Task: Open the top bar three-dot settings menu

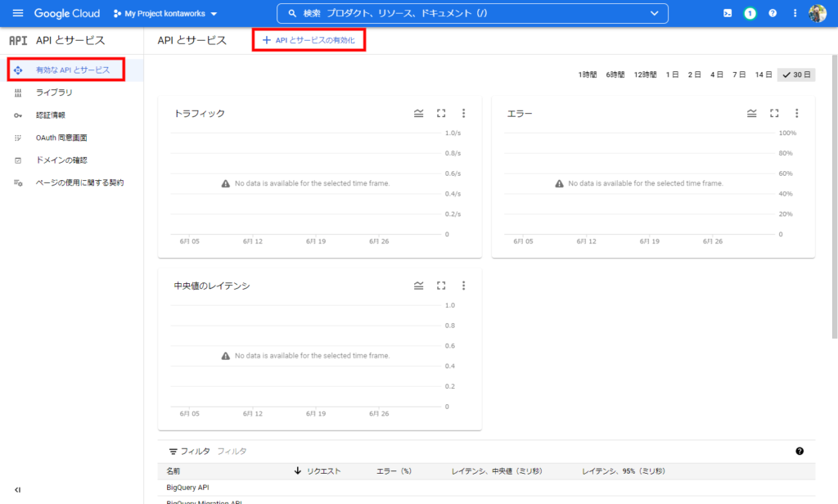Action: (x=795, y=13)
